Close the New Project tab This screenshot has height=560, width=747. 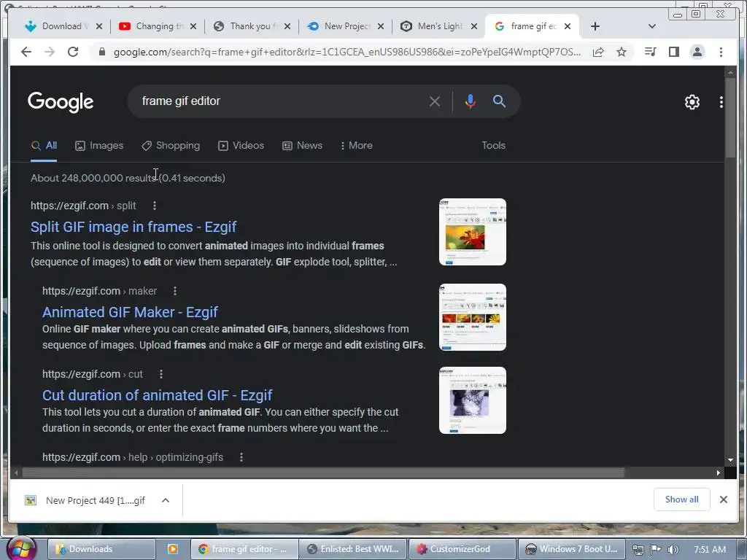(381, 26)
